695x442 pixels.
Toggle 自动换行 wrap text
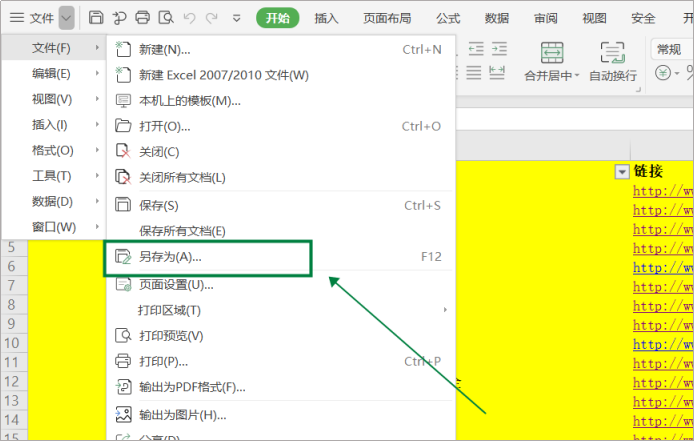613,62
